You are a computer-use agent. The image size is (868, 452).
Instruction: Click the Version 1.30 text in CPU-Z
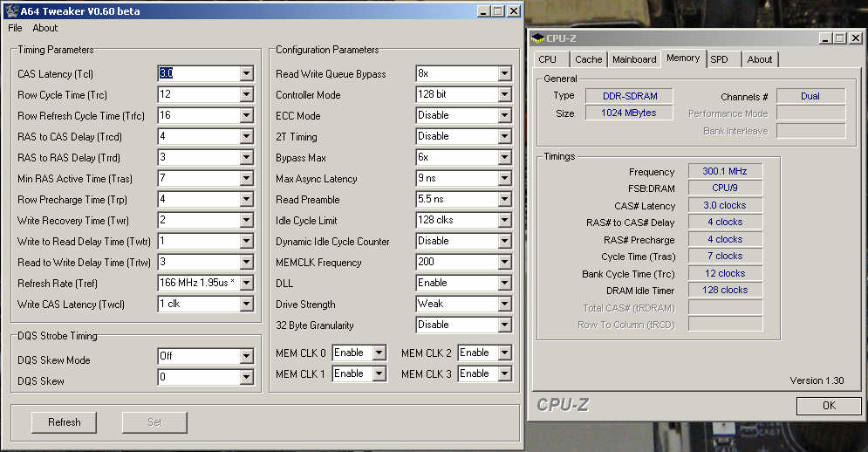coord(817,380)
